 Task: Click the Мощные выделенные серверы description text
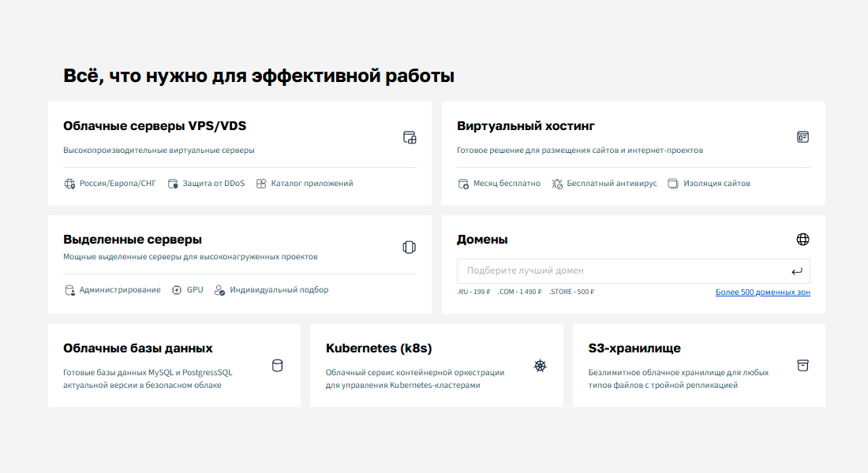click(x=190, y=257)
